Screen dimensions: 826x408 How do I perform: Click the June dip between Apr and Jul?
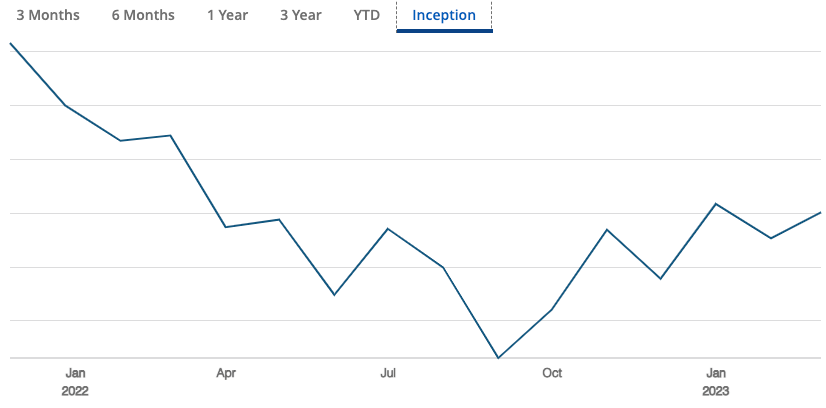tap(334, 294)
